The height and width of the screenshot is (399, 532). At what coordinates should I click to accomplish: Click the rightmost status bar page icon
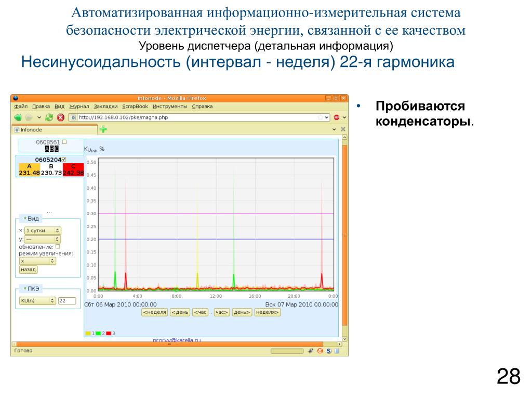click(x=337, y=351)
